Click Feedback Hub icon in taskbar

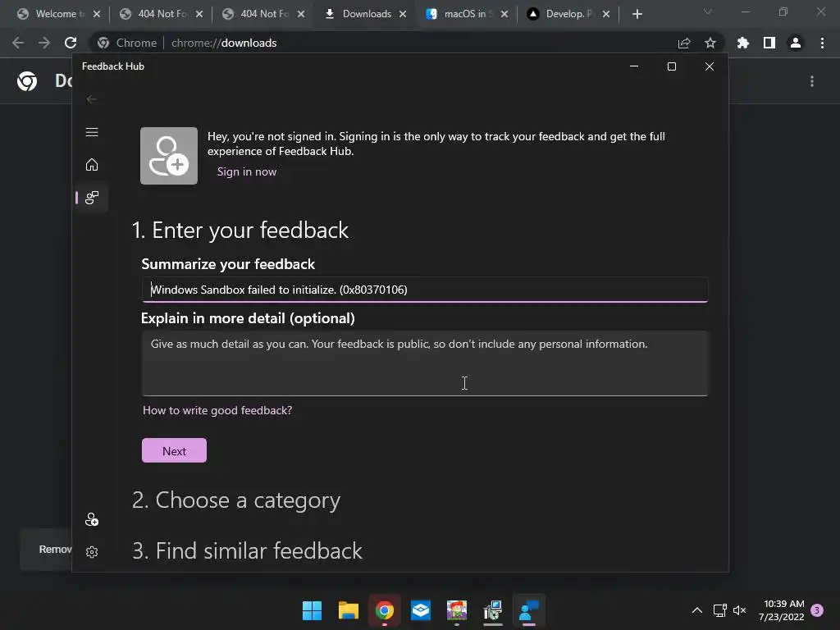point(529,610)
